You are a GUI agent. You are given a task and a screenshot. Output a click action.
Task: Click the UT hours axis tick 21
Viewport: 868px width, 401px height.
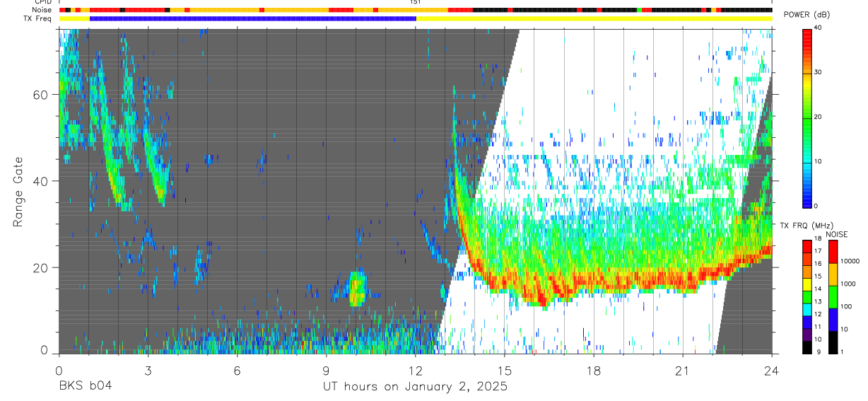click(x=683, y=370)
